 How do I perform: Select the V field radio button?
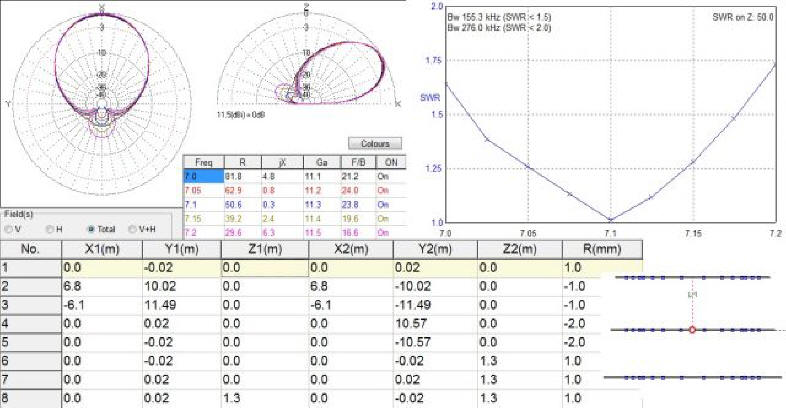click(x=9, y=229)
